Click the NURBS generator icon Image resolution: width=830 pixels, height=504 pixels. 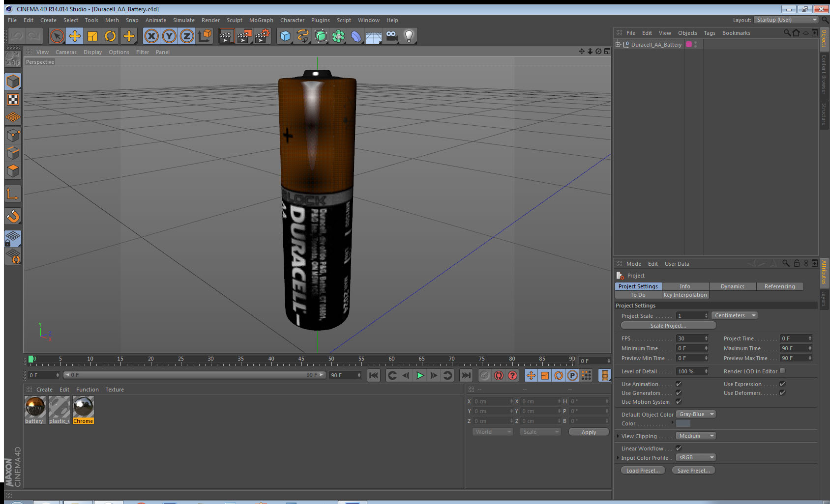click(321, 36)
